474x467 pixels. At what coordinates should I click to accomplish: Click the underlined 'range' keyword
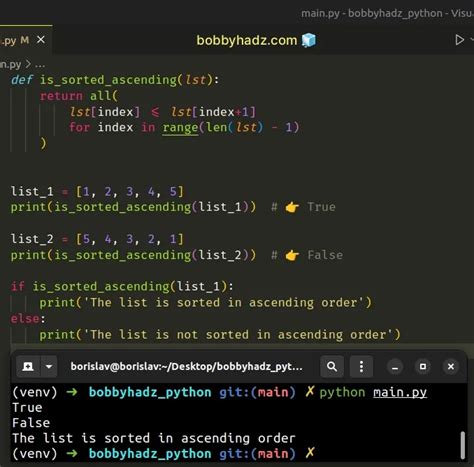(x=180, y=128)
